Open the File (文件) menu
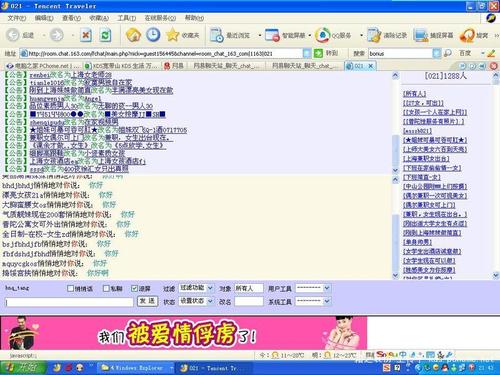This screenshot has width=500, height=375. pos(17,18)
